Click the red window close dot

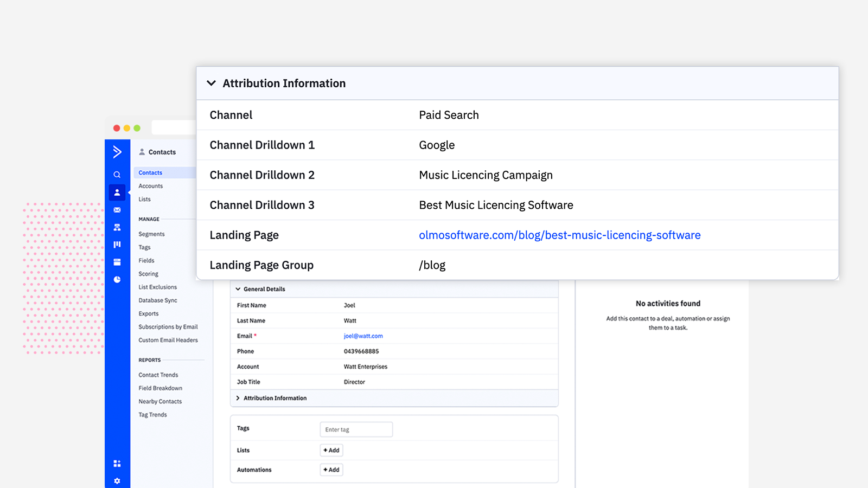(117, 128)
